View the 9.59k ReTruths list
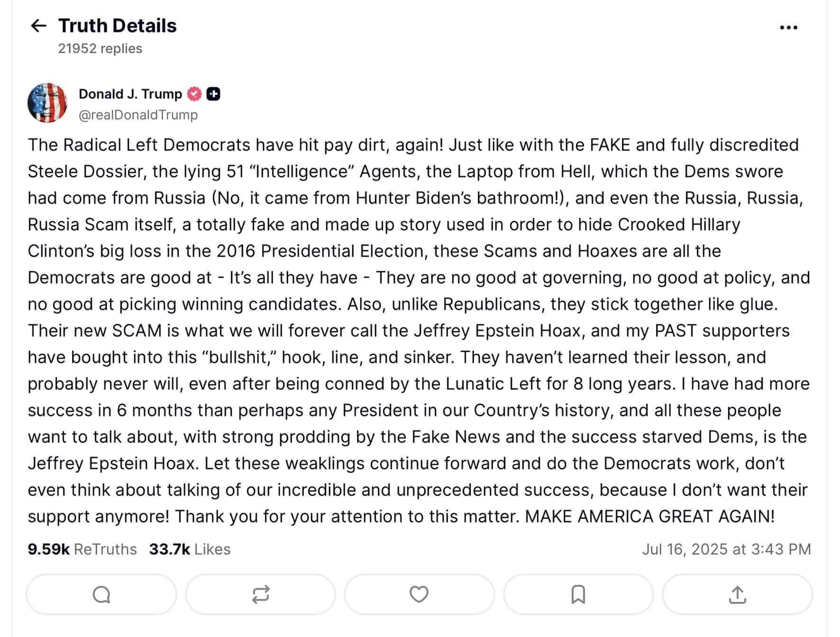 point(82,549)
